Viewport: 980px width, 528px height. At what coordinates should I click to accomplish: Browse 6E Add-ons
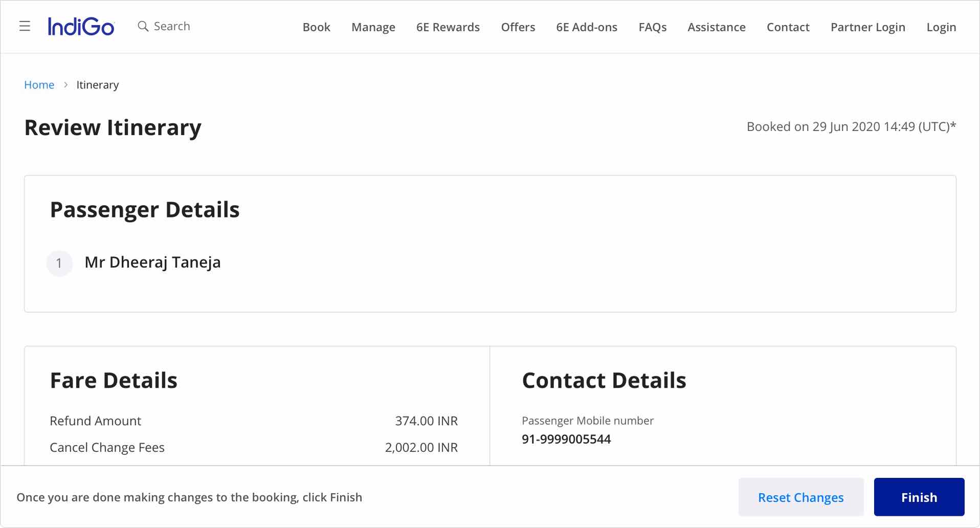(586, 27)
